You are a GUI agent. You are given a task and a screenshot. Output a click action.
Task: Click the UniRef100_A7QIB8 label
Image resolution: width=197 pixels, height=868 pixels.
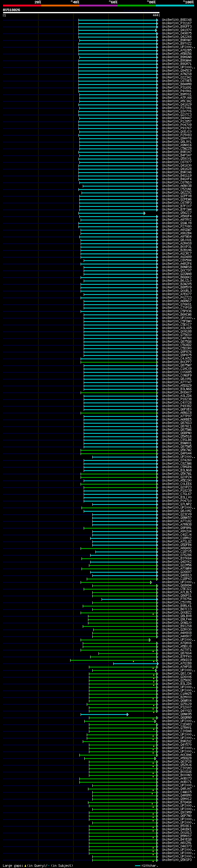[x=177, y=664]
